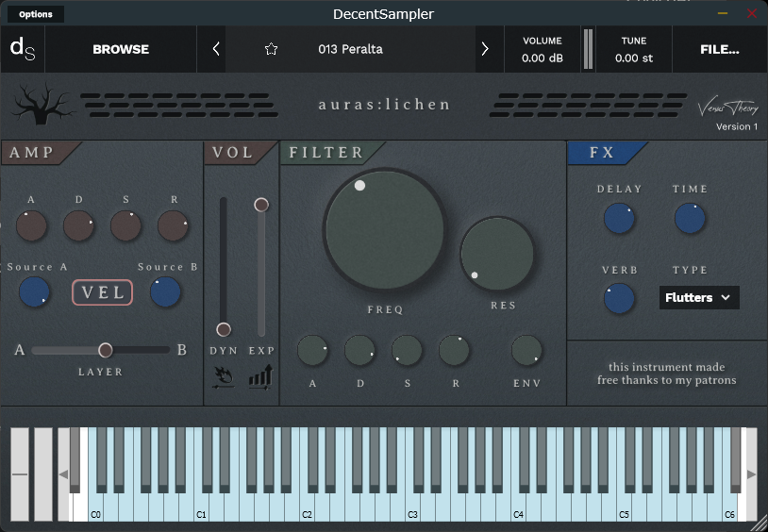Shift keyboard octave right with arrow
The width and height of the screenshot is (768, 532).
click(x=751, y=474)
